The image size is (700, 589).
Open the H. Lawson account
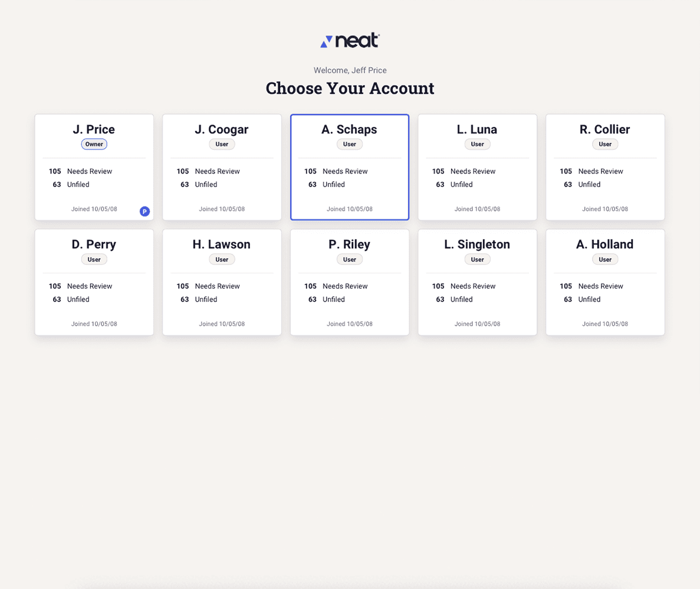pos(222,283)
